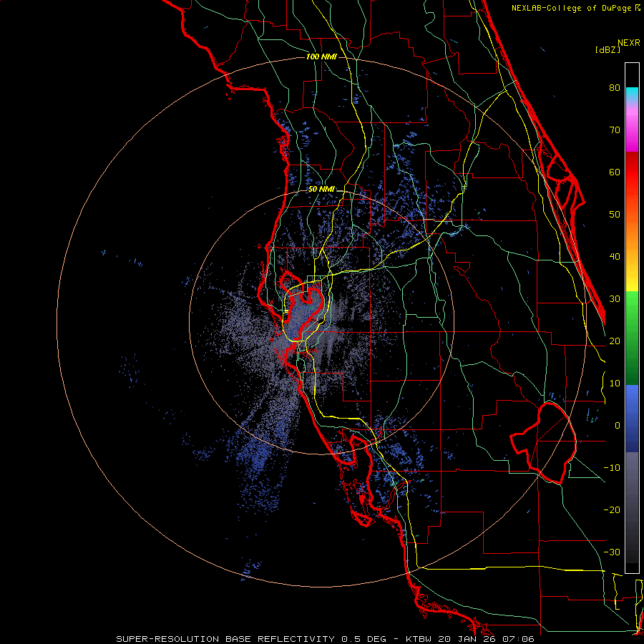
Task: Click the "SUPER-RESOLUTION BASE REFLECTIVITY" caption text
Action: click(x=225, y=639)
